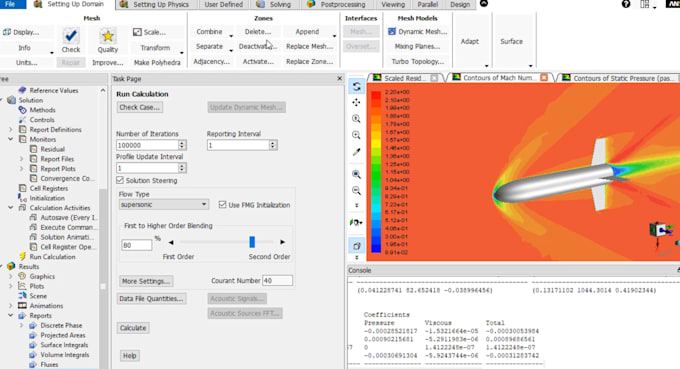
Task: Click right arrow toward Second Order
Action: pyautogui.click(x=282, y=242)
